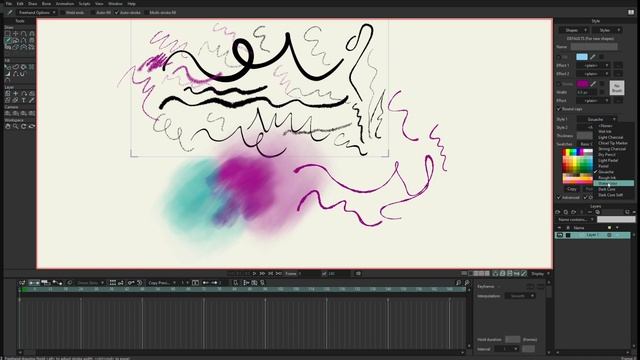Activate the Rotate Workspace tool

click(23, 127)
